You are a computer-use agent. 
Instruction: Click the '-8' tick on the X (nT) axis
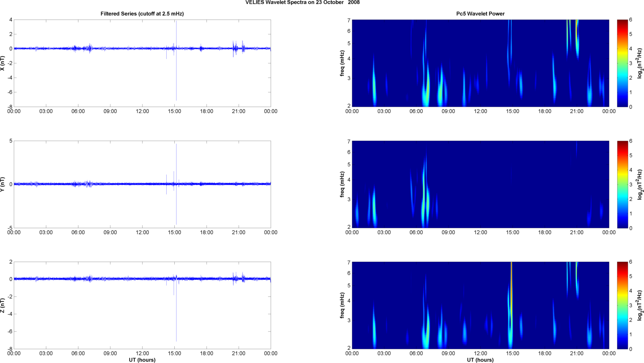tap(9, 107)
